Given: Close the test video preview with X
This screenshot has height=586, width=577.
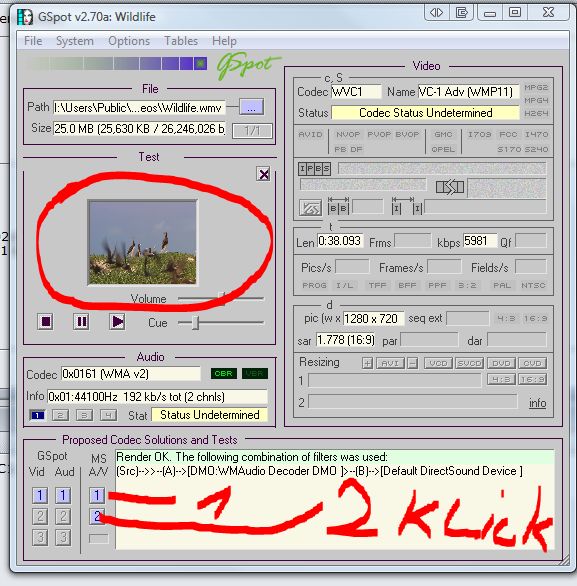Looking at the screenshot, I should click(263, 174).
